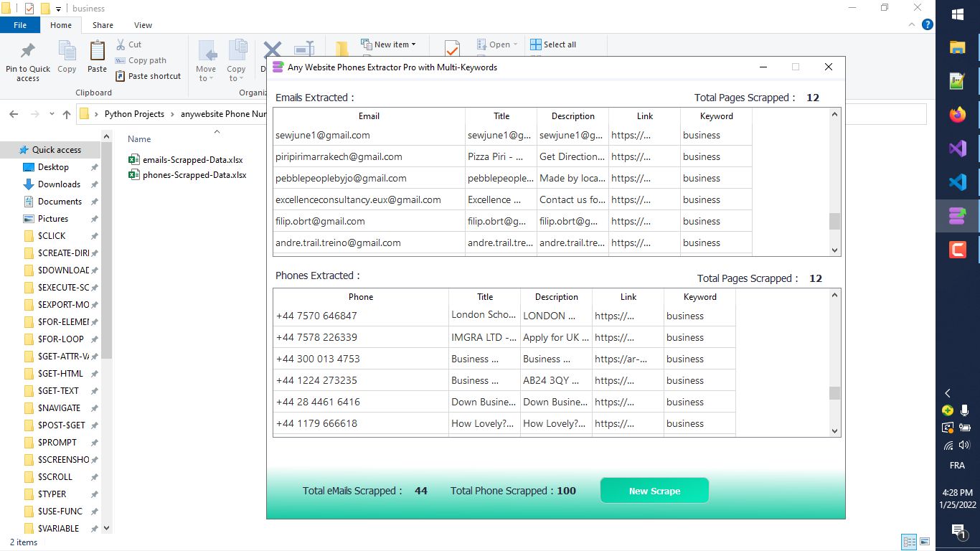Click the New Scrape button
980x551 pixels.
pyautogui.click(x=654, y=491)
